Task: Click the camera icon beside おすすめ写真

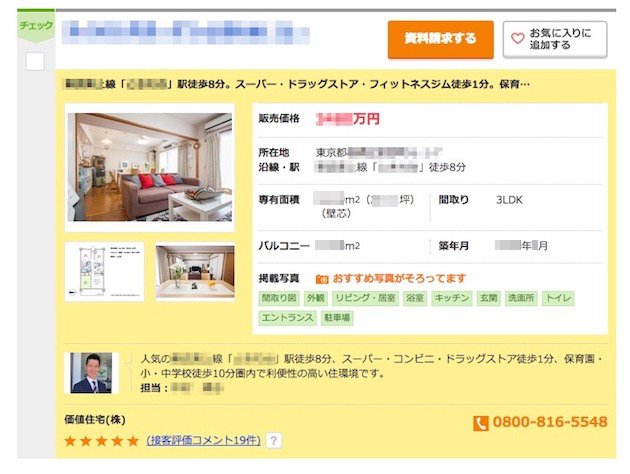Action: (x=322, y=279)
